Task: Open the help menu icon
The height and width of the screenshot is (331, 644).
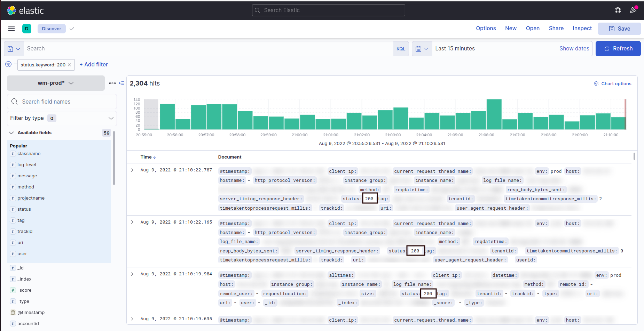Action: click(x=618, y=10)
